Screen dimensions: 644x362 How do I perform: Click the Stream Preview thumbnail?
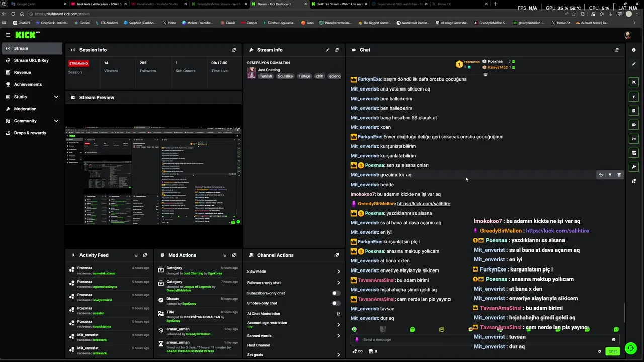pyautogui.click(x=154, y=175)
